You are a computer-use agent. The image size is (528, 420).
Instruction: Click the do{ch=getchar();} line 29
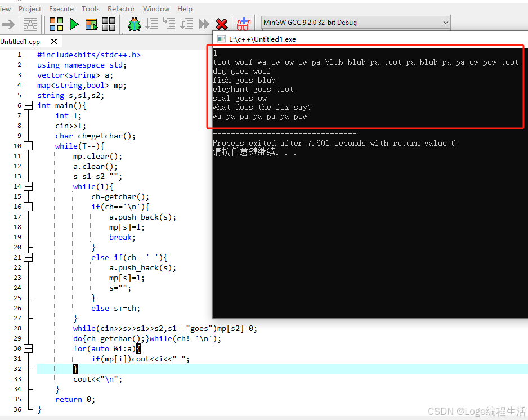pyautogui.click(x=147, y=338)
